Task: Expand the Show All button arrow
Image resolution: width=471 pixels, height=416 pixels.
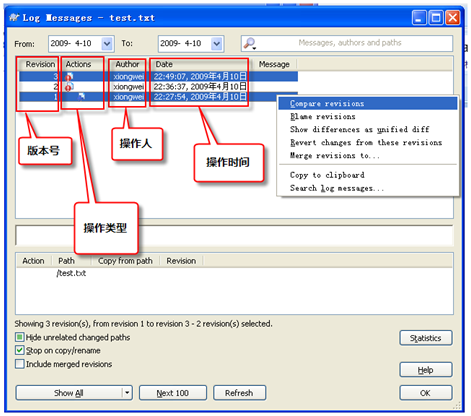Action: (127, 393)
